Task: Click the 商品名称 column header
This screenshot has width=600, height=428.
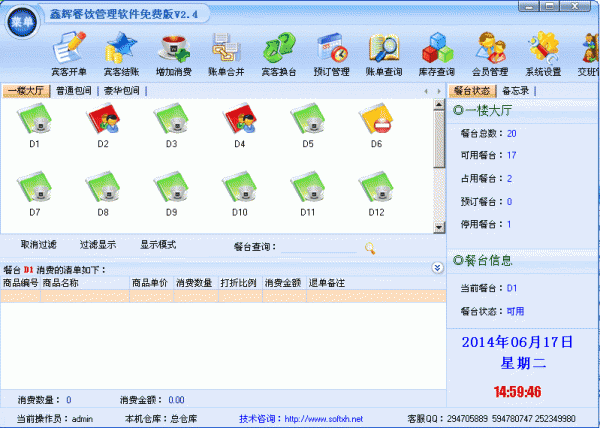Action: [x=85, y=283]
